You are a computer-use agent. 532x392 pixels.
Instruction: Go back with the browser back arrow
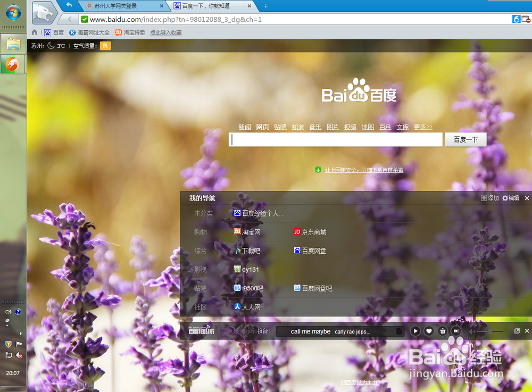70,19
